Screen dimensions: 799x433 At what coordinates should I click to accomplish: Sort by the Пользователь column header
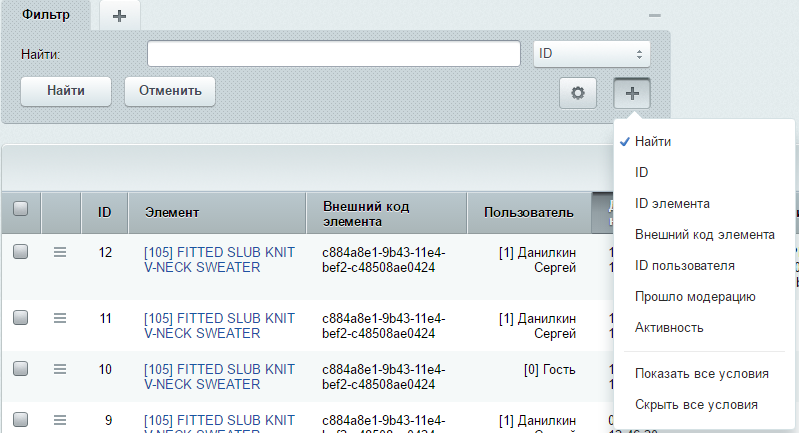[529, 212]
